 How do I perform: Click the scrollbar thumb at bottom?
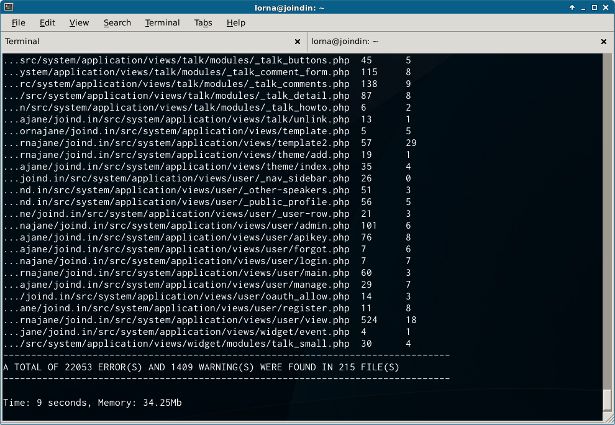[607, 400]
